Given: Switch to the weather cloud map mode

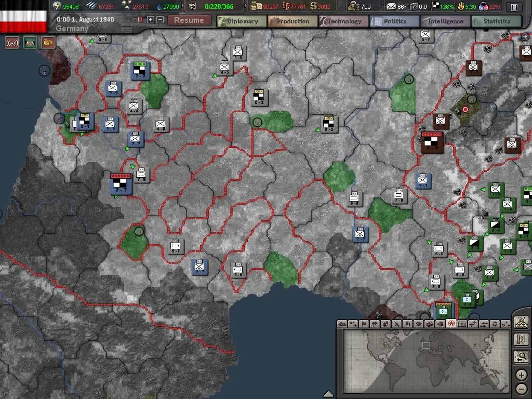Looking at the screenshot, I should [375, 324].
